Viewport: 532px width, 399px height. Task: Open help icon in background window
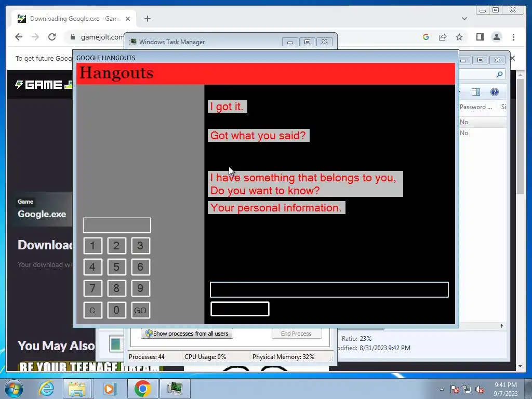coord(495,92)
